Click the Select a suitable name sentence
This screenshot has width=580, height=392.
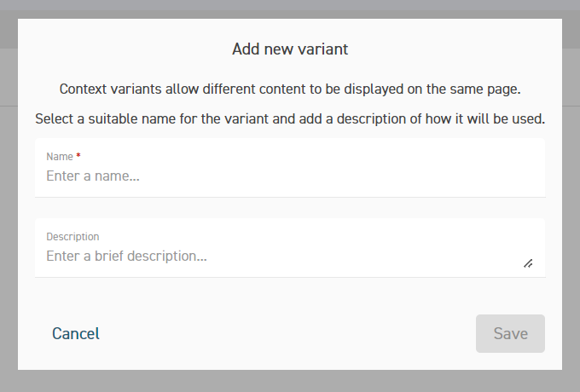pyautogui.click(x=290, y=119)
